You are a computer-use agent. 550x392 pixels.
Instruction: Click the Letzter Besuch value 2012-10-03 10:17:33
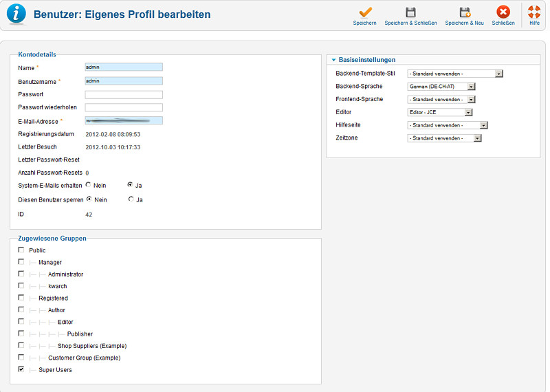(x=113, y=147)
